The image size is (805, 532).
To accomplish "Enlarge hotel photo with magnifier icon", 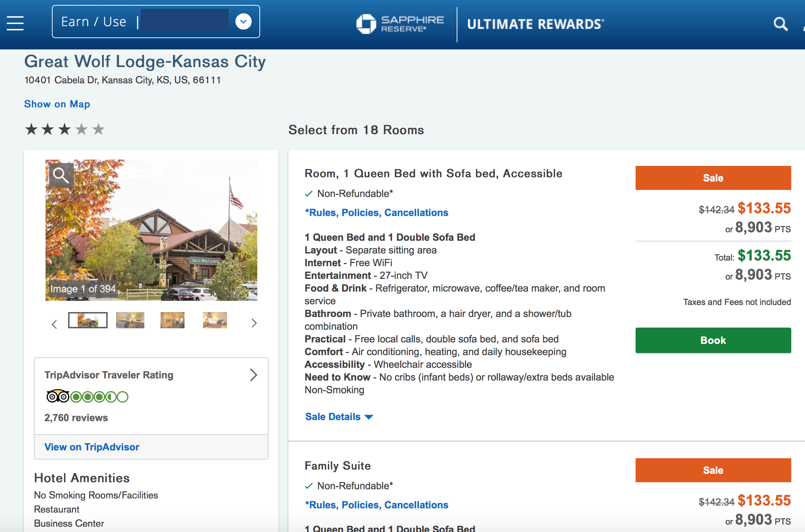I will 61,175.
